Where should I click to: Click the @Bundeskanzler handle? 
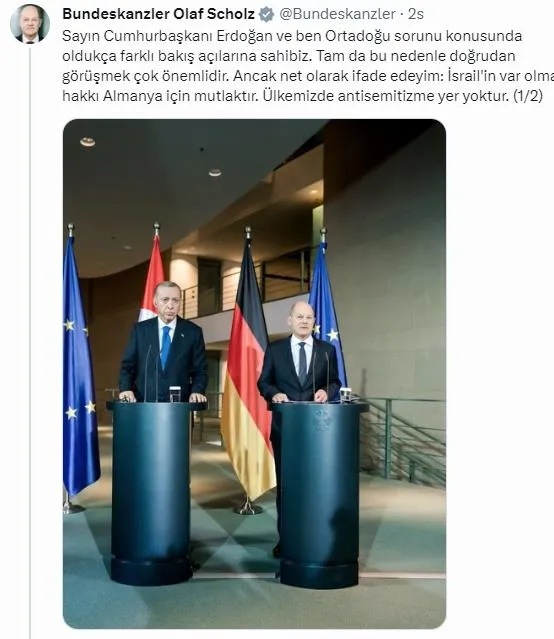337,14
